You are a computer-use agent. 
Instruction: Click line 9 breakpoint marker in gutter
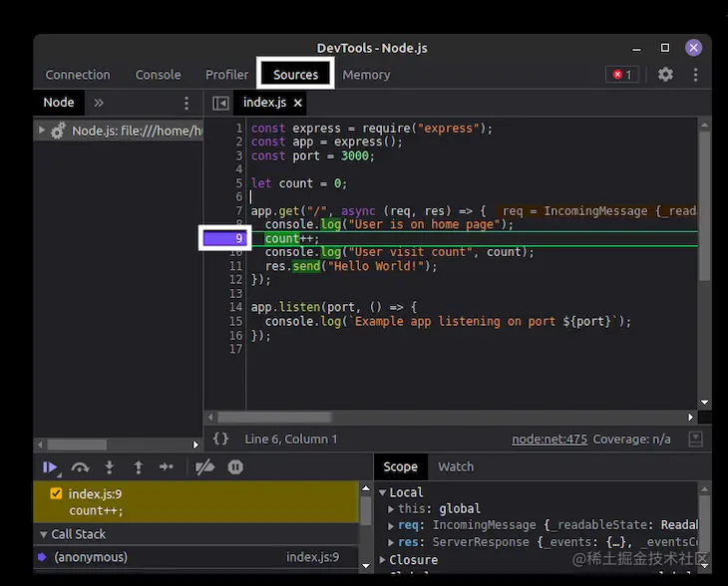225,238
